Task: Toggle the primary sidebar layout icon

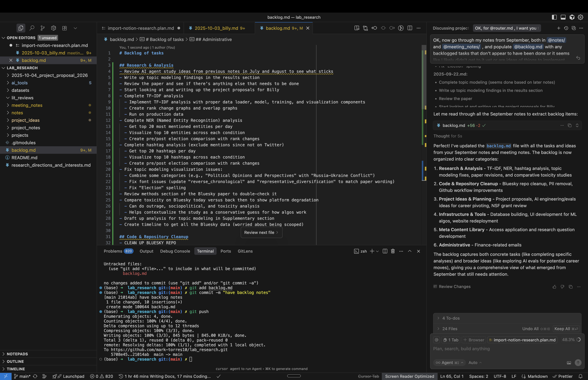Action: [x=554, y=17]
